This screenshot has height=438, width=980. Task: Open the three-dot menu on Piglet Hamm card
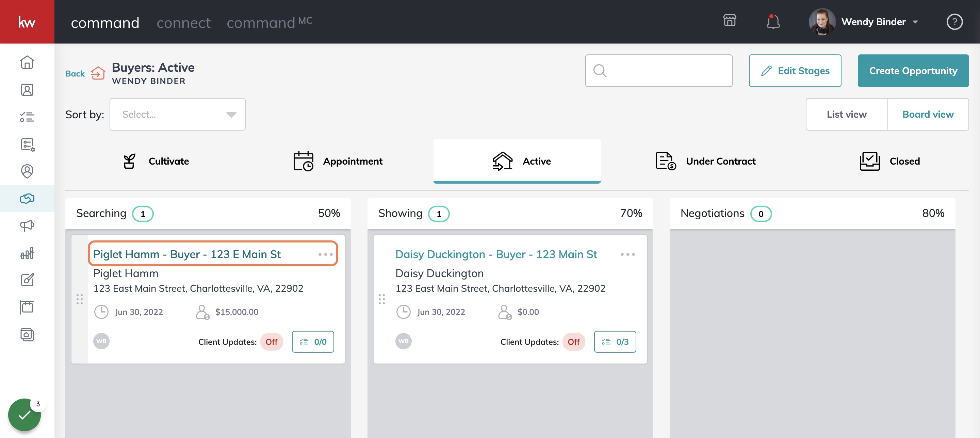[325, 254]
